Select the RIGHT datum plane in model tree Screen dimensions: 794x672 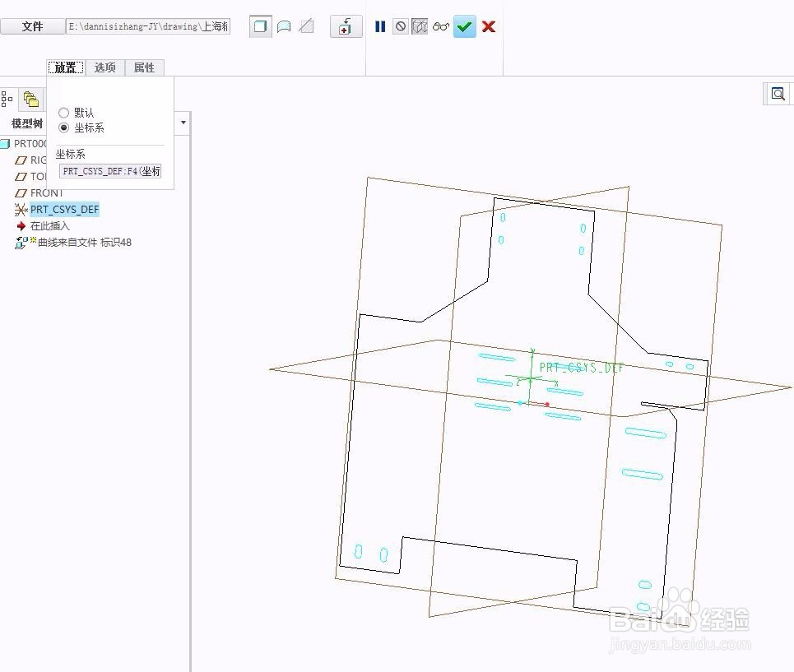[31, 160]
